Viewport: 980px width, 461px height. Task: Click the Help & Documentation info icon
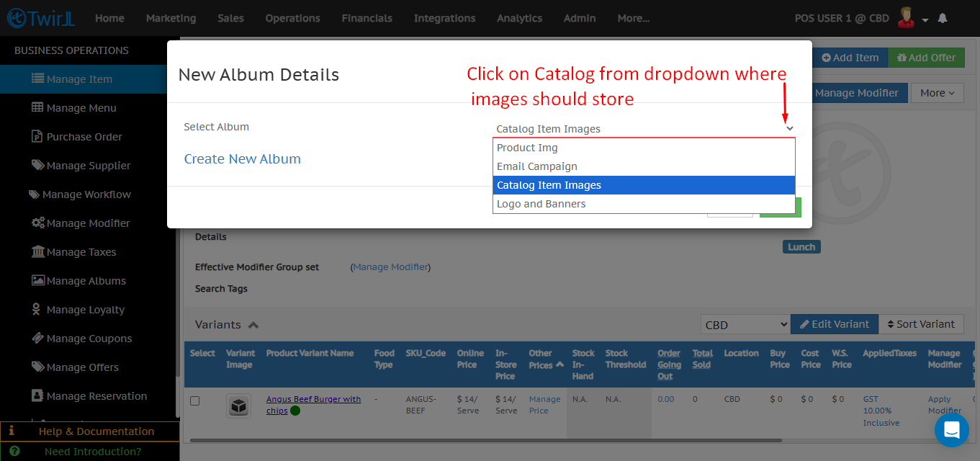pyautogui.click(x=11, y=431)
